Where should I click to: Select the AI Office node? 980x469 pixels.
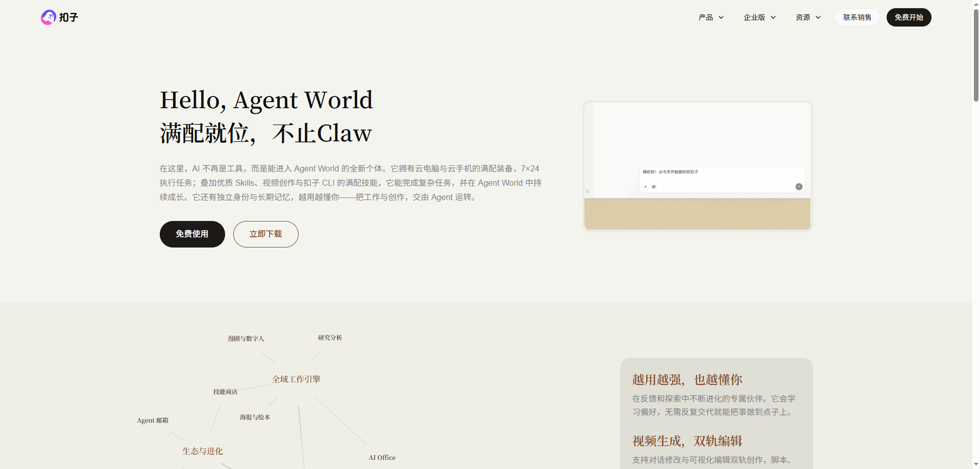(382, 457)
